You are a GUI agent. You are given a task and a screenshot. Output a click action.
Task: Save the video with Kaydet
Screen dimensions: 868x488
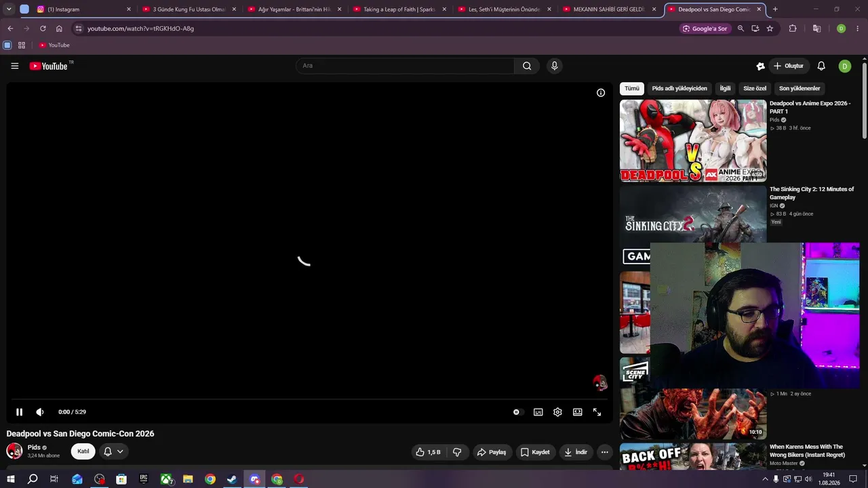(x=535, y=452)
